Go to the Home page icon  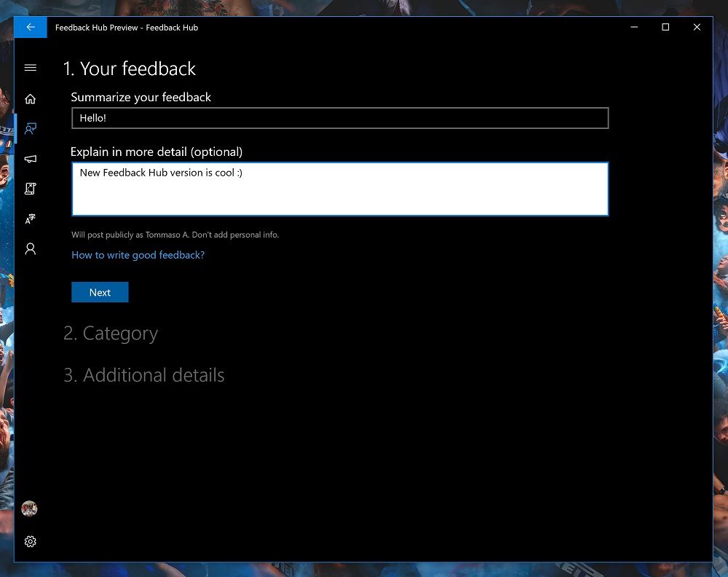coord(31,99)
